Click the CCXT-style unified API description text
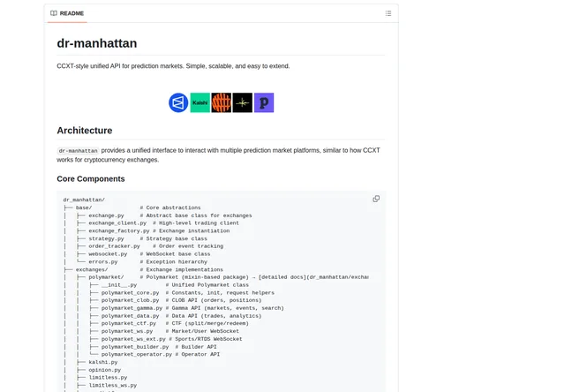The height and width of the screenshot is (392, 565). (x=173, y=66)
